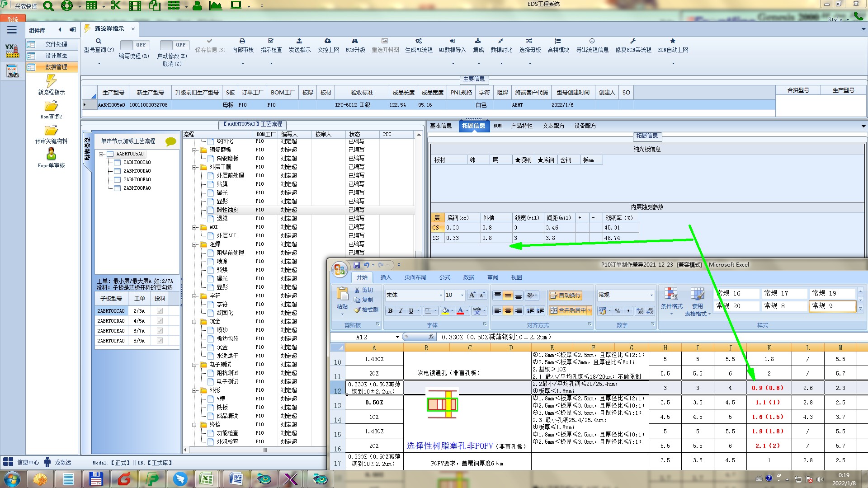Open the Excel 页面布局 ribbon tab
Screen dimensions: 868x488
[415, 277]
